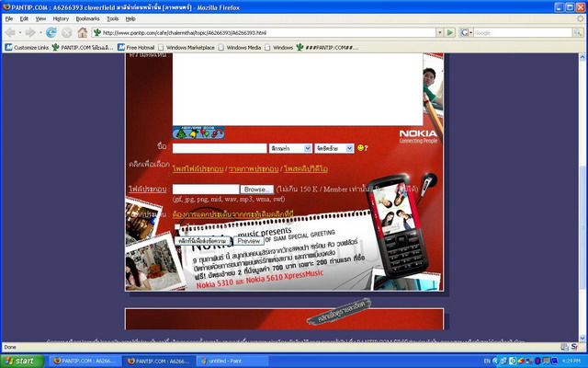The width and height of the screenshot is (588, 368).
Task: Click the first orange link on options row
Action: (x=198, y=169)
